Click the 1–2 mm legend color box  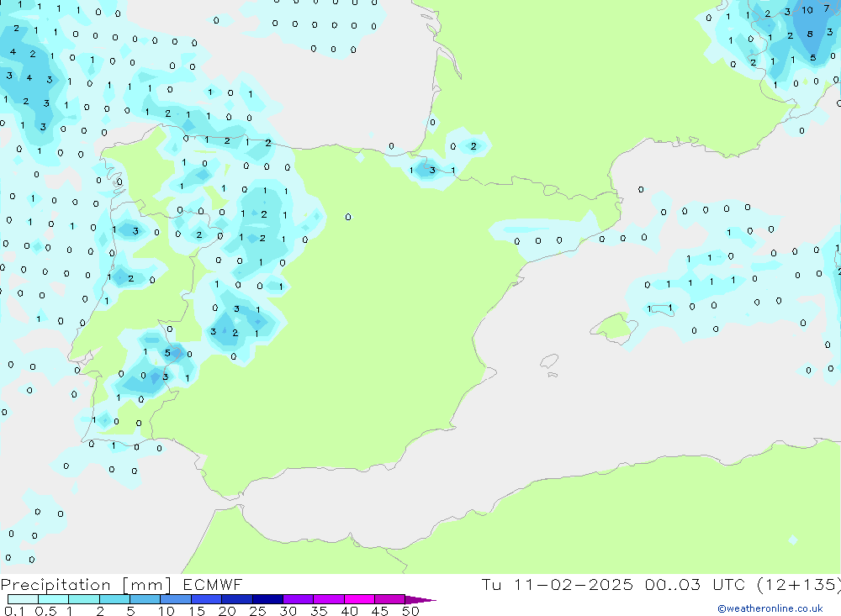coord(83,599)
